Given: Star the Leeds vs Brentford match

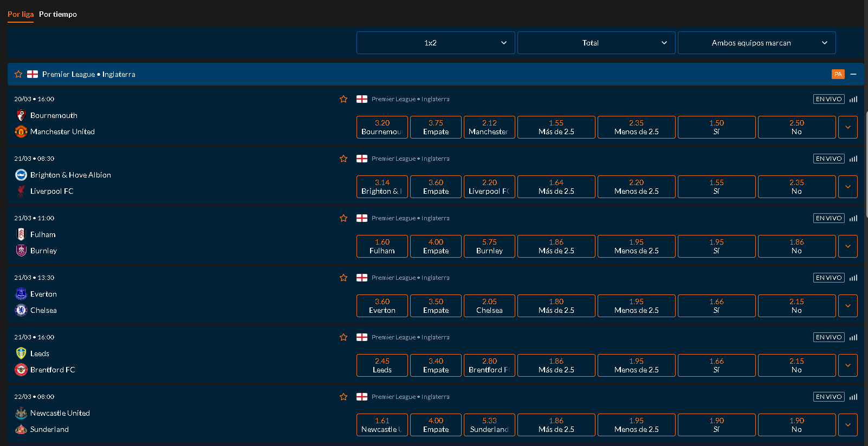Looking at the screenshot, I should click(344, 337).
